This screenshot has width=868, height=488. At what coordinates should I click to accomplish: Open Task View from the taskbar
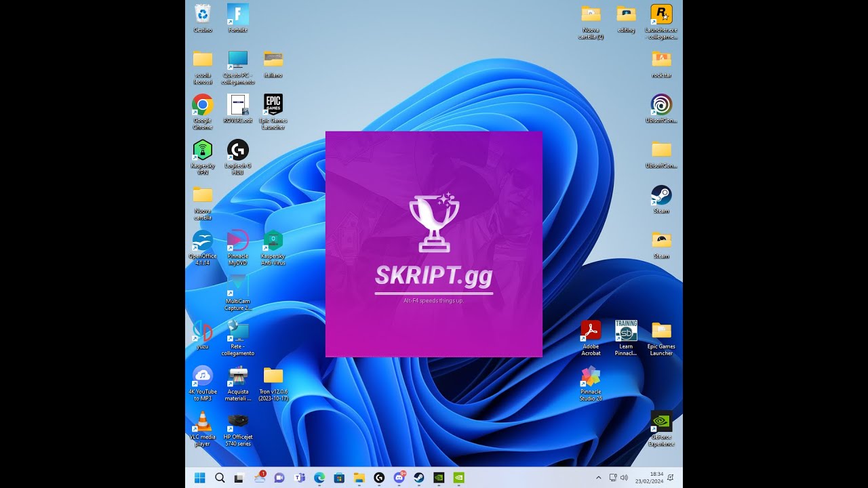point(239,478)
